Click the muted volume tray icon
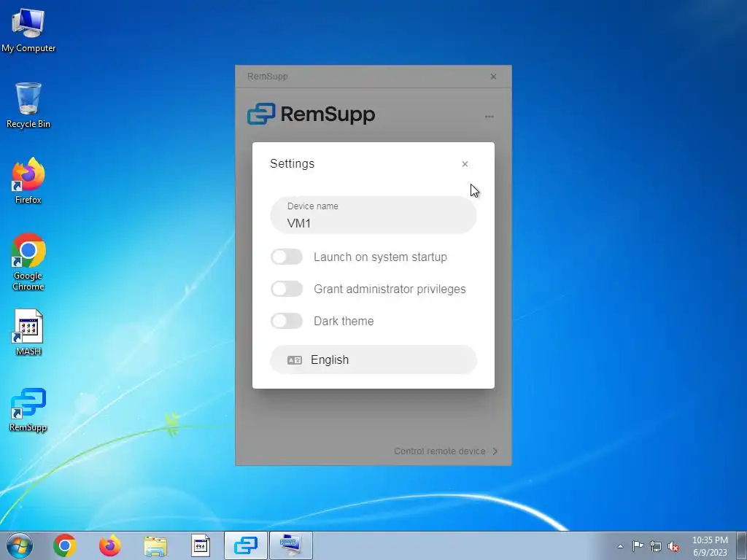 coord(673,546)
